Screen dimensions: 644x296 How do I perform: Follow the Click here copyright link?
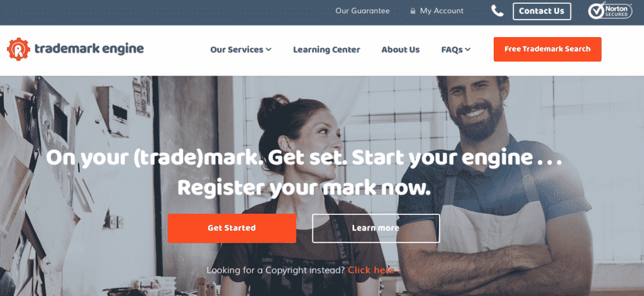(x=371, y=270)
